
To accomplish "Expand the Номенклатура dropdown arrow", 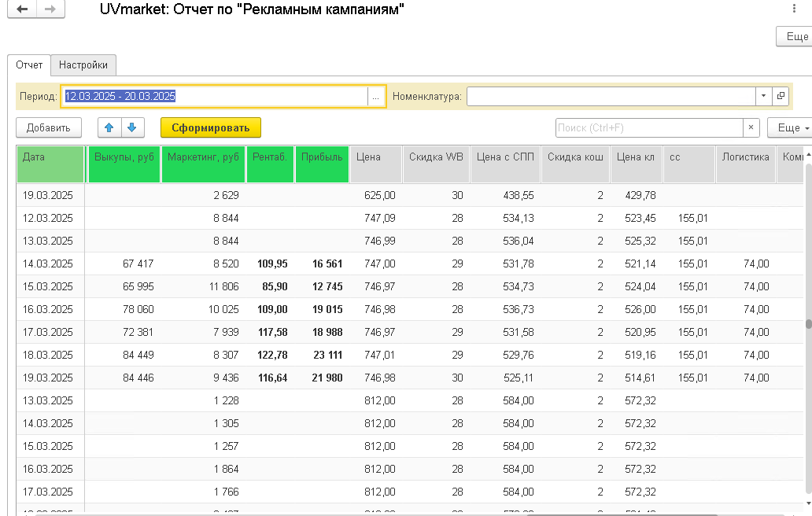I will [763, 96].
